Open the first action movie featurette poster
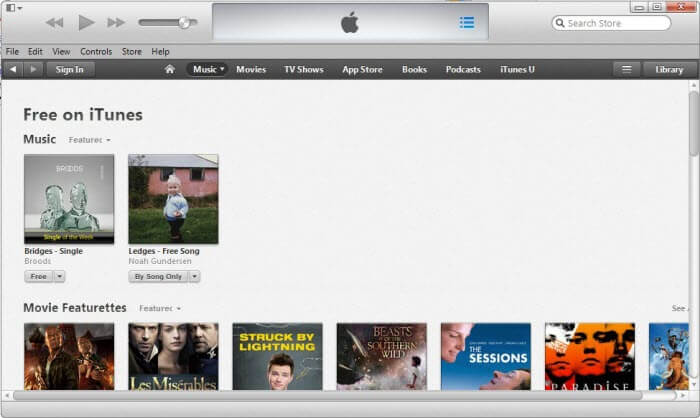 pyautogui.click(x=69, y=356)
